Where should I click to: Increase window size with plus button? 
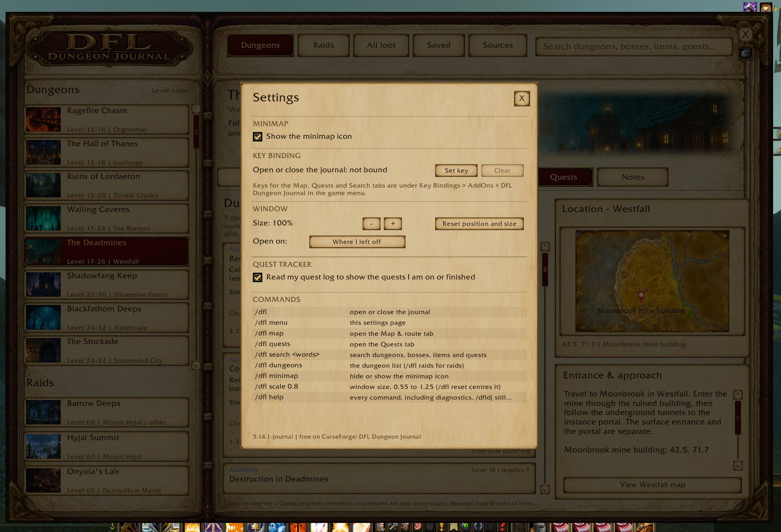(x=393, y=223)
